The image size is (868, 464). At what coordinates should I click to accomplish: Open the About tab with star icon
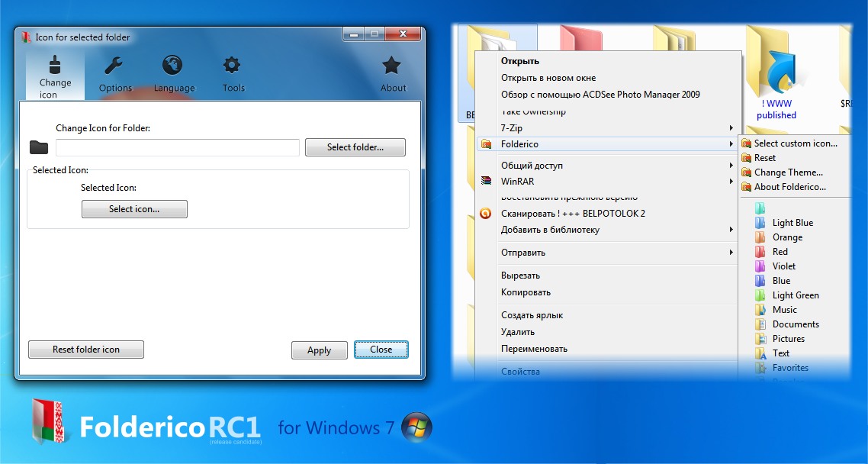pos(393,73)
